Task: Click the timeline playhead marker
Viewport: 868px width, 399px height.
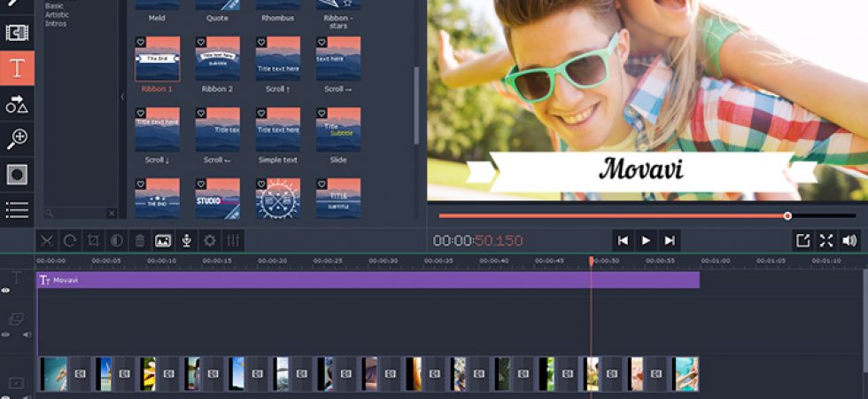Action: pos(592,261)
